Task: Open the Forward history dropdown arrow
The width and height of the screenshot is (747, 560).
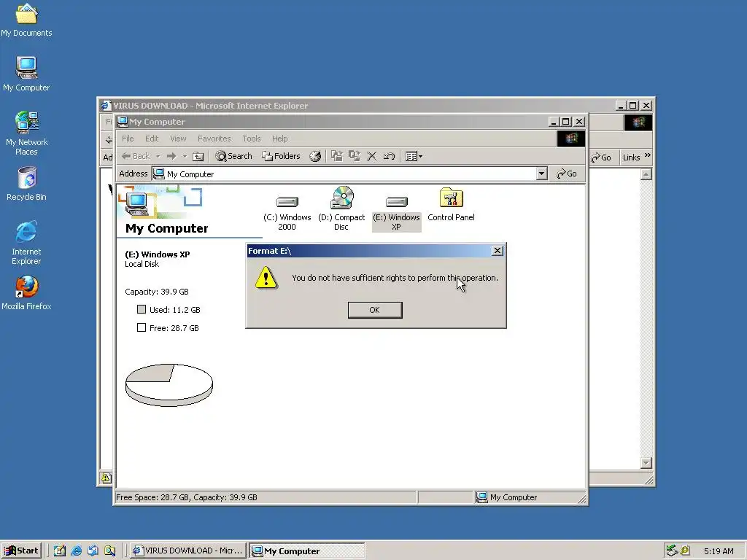Action: 185,156
